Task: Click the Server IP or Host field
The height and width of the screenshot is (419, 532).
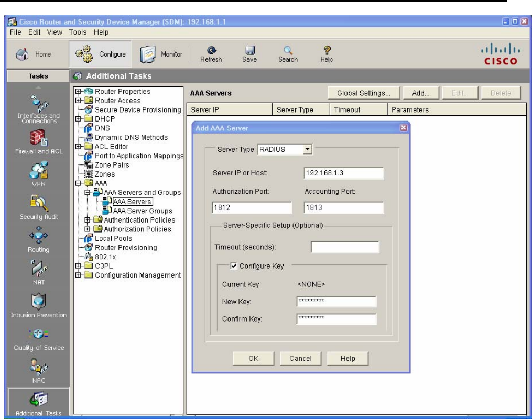Action: pyautogui.click(x=344, y=173)
